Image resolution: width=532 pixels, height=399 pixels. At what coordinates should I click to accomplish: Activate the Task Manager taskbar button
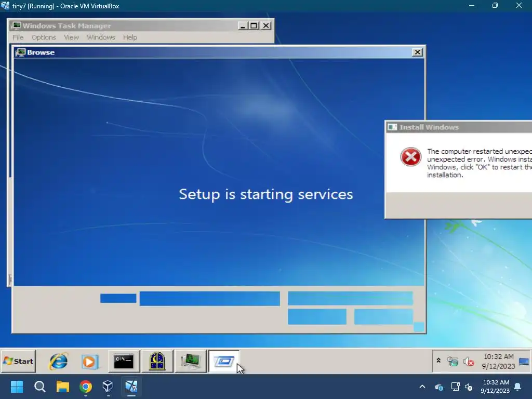click(190, 362)
